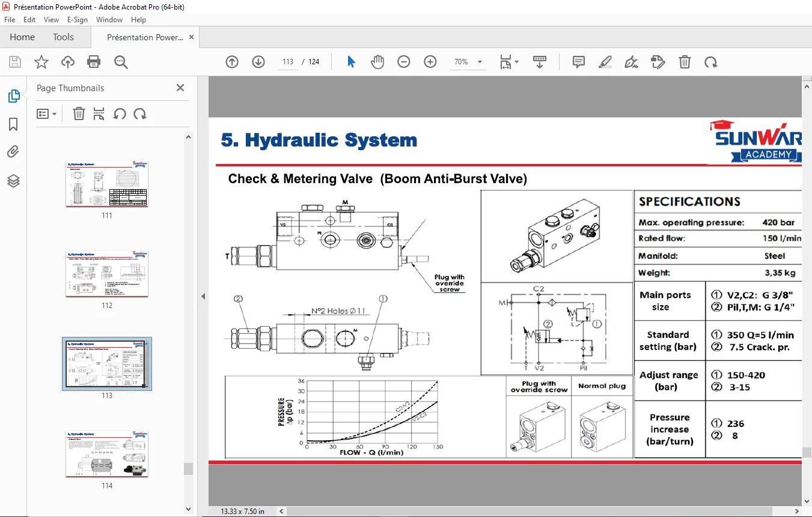Click the upload to cloud icon
The width and height of the screenshot is (812, 517).
(x=68, y=62)
